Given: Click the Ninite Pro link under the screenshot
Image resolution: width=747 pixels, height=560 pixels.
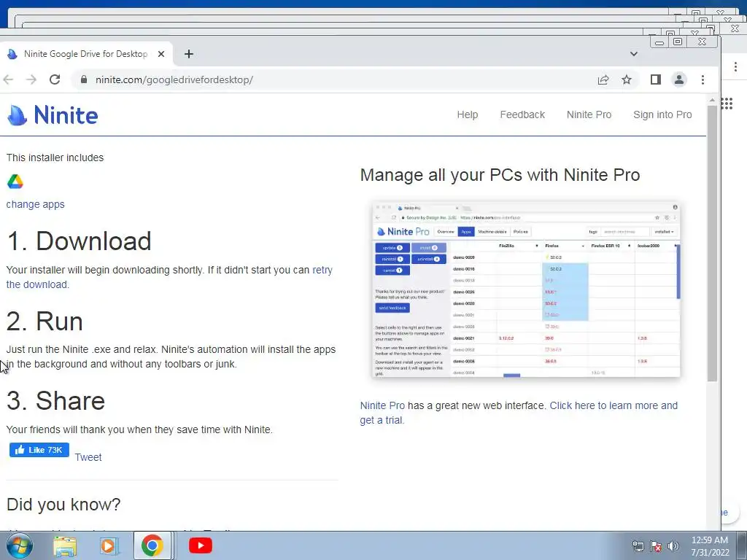Looking at the screenshot, I should coord(382,405).
